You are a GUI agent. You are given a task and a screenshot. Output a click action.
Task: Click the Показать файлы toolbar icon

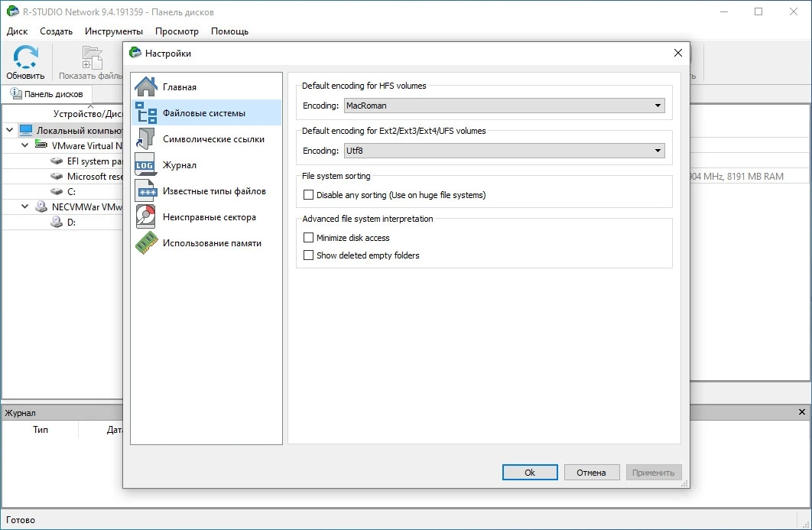click(92, 57)
